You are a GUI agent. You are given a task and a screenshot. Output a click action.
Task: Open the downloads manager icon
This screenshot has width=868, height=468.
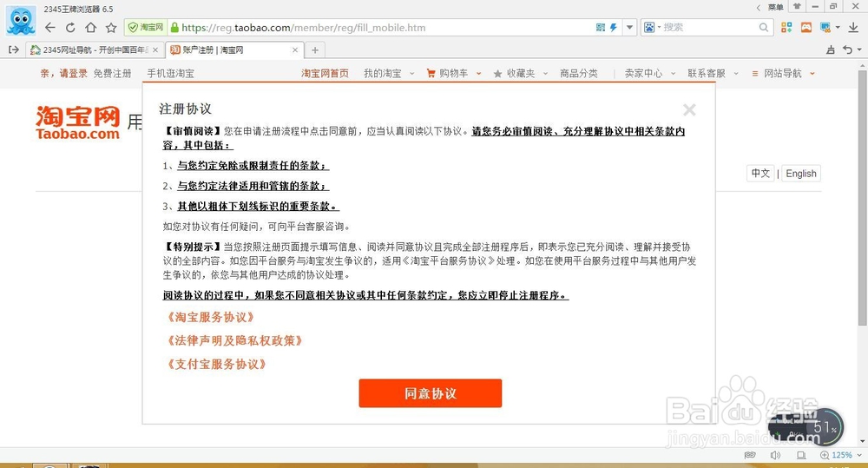(x=853, y=27)
